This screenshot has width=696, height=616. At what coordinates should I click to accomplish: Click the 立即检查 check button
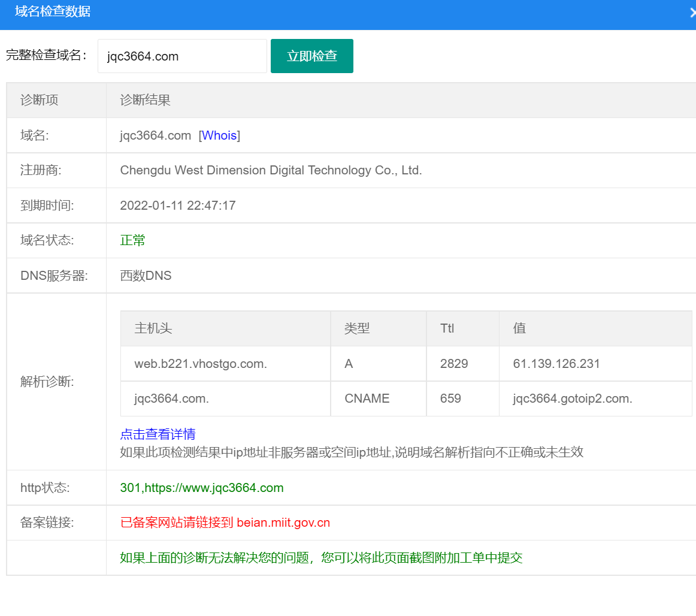point(311,56)
